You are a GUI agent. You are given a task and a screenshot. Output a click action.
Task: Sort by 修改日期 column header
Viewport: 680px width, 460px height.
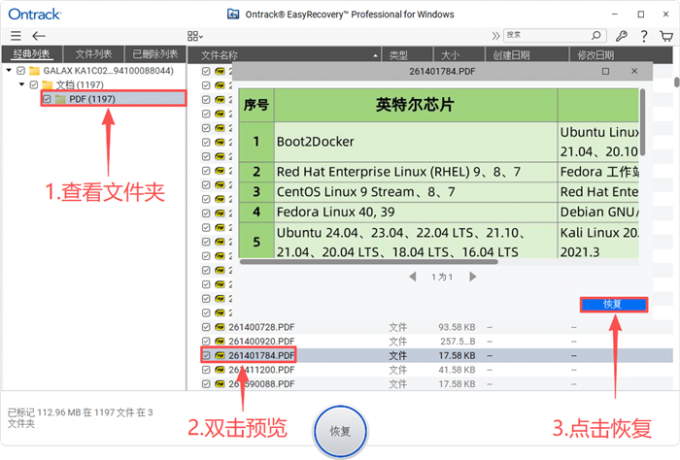[620, 55]
